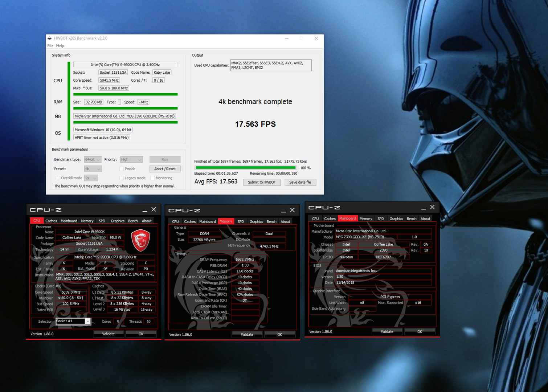This screenshot has width=548, height=392.
Task: Select CPU tab in CPU-Z Memory window
Action: (175, 222)
